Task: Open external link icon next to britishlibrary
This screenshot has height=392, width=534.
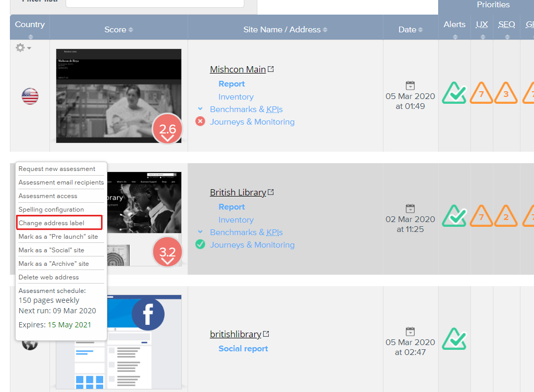Action: (x=266, y=334)
